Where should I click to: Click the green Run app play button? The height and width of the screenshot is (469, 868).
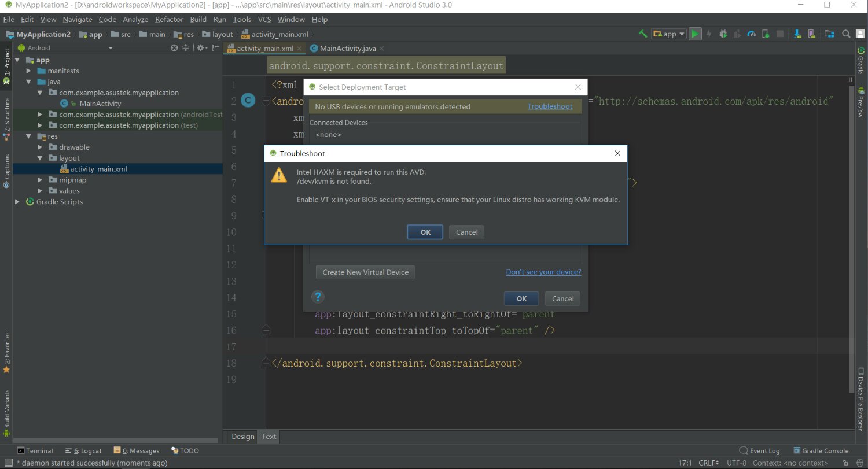(695, 34)
